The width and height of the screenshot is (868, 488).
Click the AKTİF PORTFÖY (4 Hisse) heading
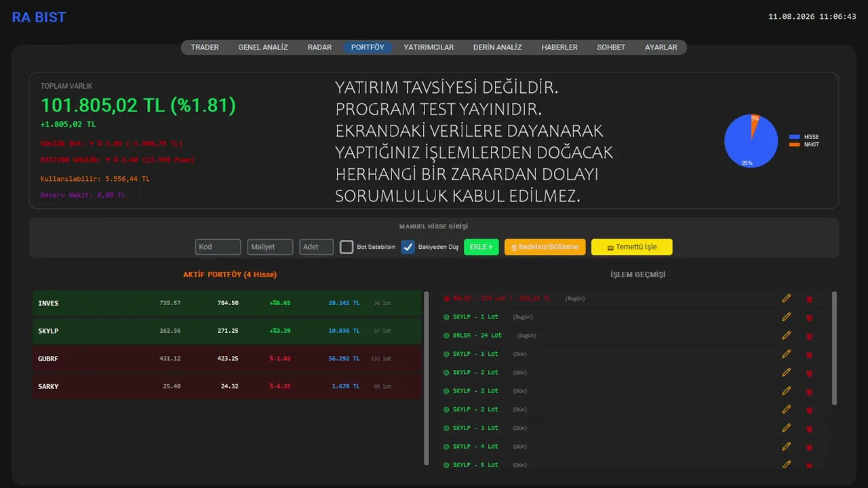(x=230, y=274)
